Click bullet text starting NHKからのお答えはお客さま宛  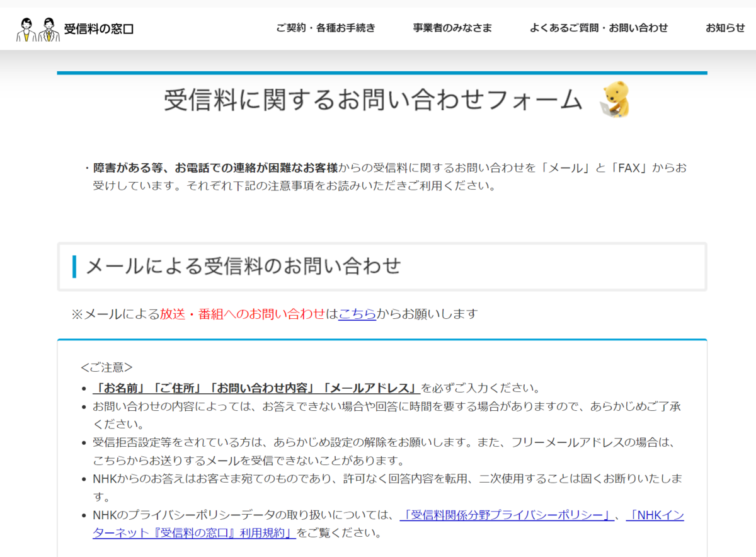click(387, 488)
